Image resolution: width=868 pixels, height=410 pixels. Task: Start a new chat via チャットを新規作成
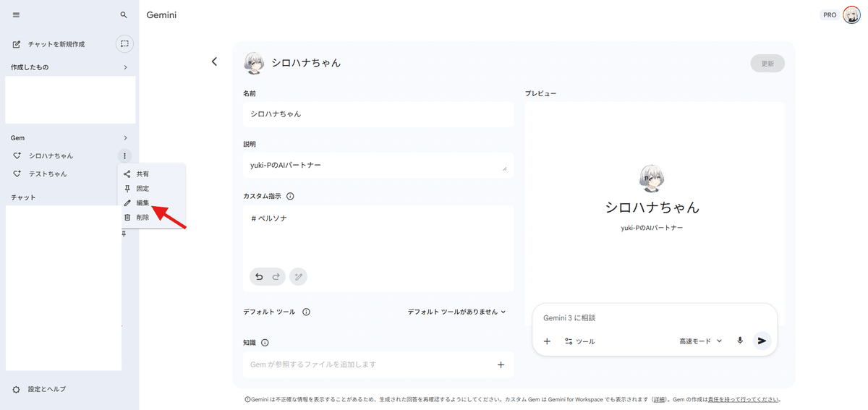(49, 44)
